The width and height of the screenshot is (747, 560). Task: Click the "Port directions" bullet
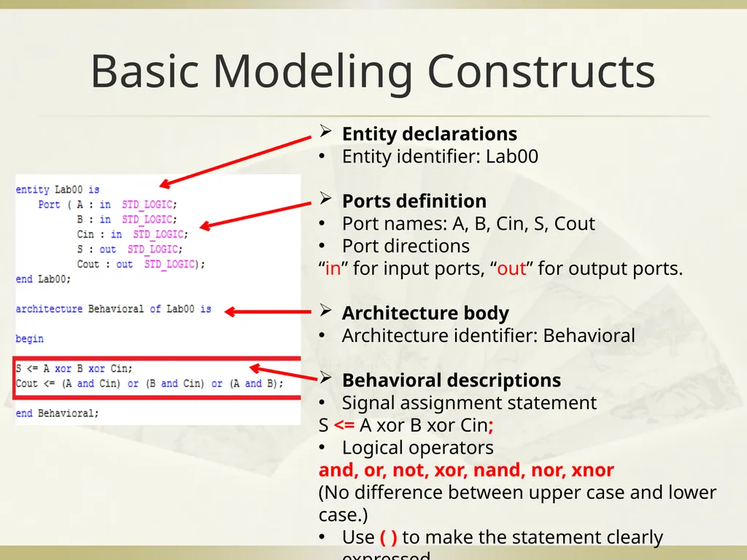[406, 246]
